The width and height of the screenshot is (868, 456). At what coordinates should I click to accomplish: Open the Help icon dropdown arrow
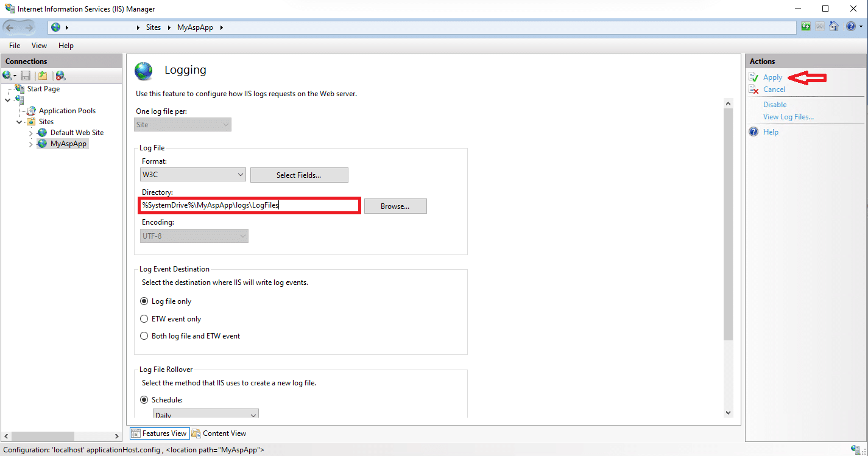(859, 27)
